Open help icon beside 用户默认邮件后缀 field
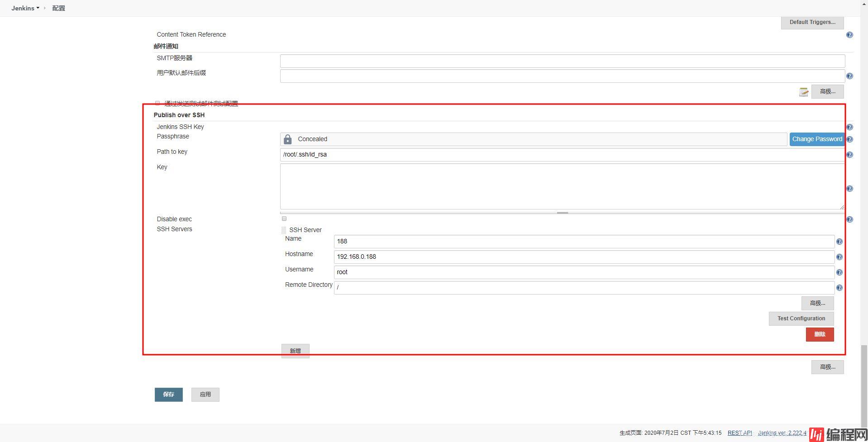Image resolution: width=868 pixels, height=442 pixels. pos(849,76)
